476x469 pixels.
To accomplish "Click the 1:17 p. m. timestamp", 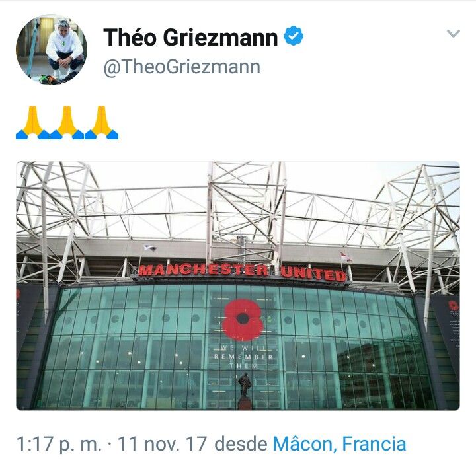I will (x=59, y=444).
